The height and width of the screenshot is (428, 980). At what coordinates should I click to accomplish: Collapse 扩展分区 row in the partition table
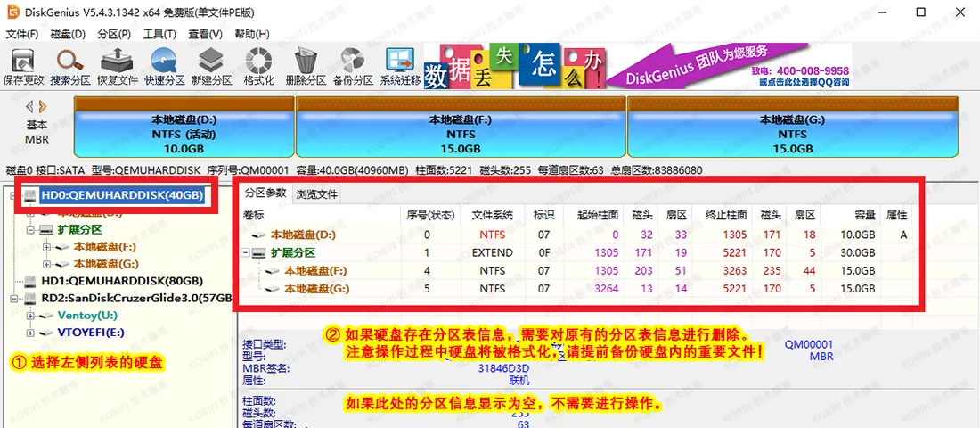pyautogui.click(x=246, y=253)
